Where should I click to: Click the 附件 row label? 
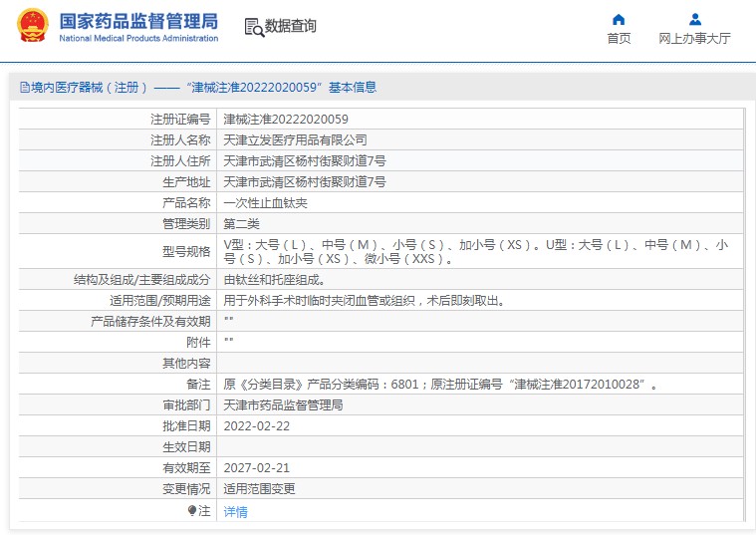click(x=198, y=343)
